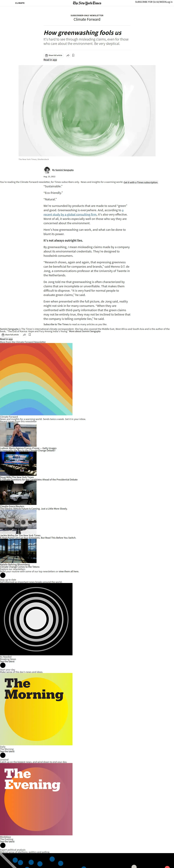Open thumbnail of man speaking with microphone
The width and height of the screenshot is (174, 868).
coord(18,435)
